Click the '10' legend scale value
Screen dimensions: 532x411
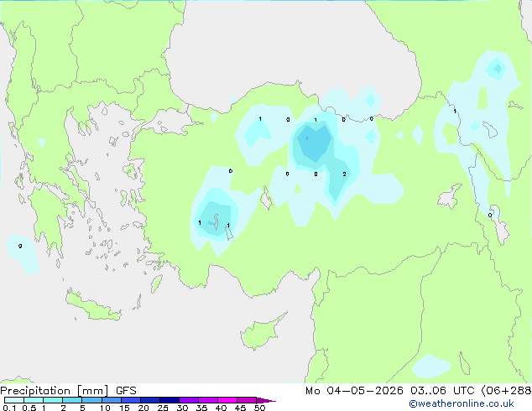tap(105, 408)
